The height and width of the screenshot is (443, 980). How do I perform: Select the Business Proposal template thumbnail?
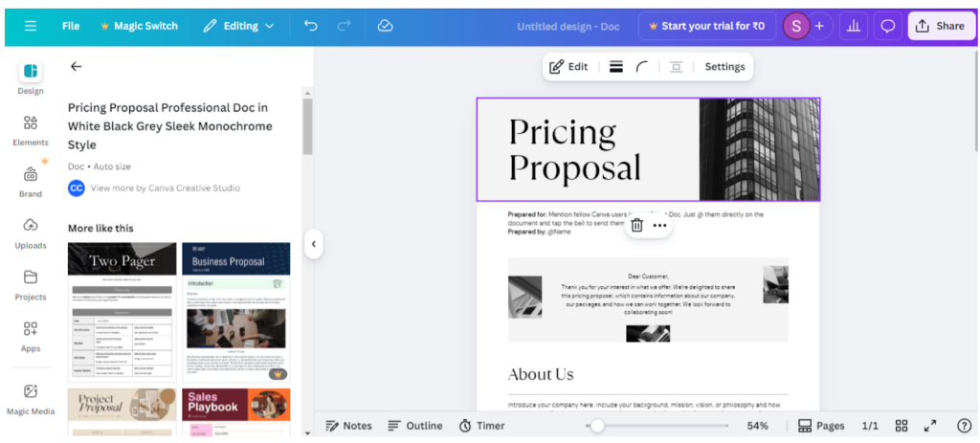pos(235,312)
